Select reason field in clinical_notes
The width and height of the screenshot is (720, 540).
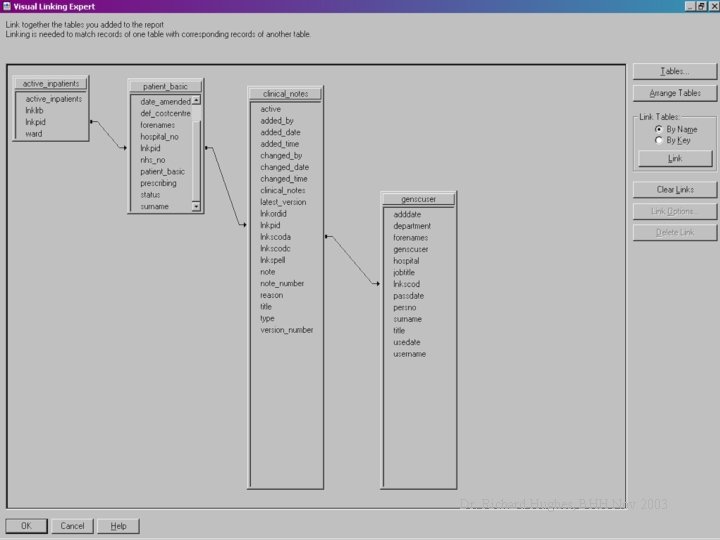(271, 295)
